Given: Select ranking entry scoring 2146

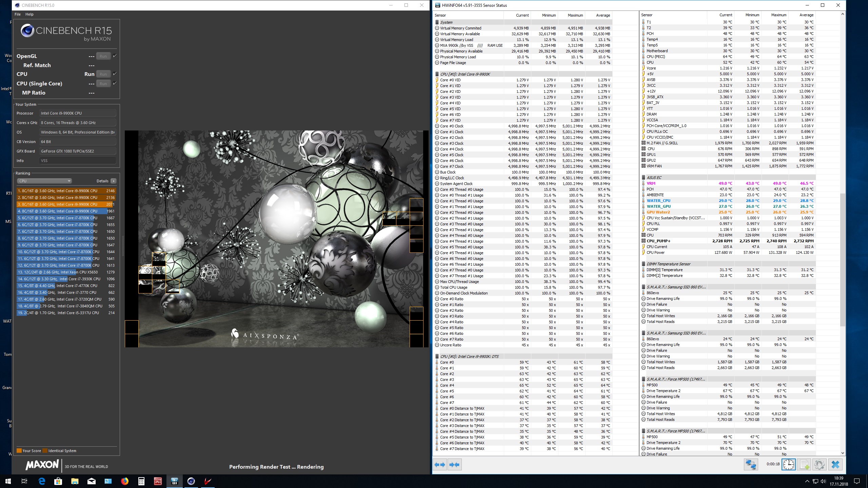Looking at the screenshot, I should (66, 191).
